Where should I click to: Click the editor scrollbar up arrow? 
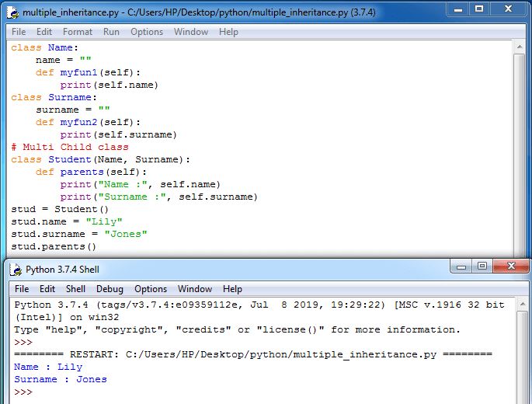coord(520,47)
